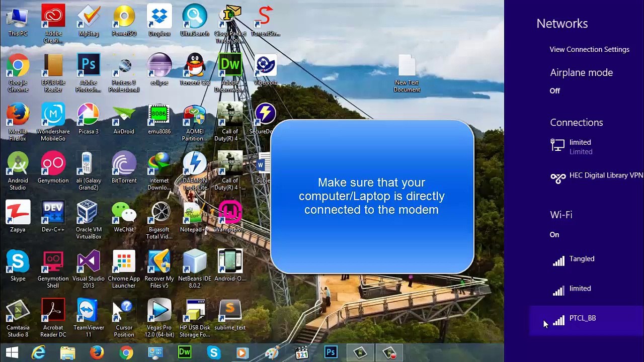Image resolution: width=644 pixels, height=362 pixels.
Task: Open the Chrome App Launcher desktop icon
Action: (x=124, y=269)
